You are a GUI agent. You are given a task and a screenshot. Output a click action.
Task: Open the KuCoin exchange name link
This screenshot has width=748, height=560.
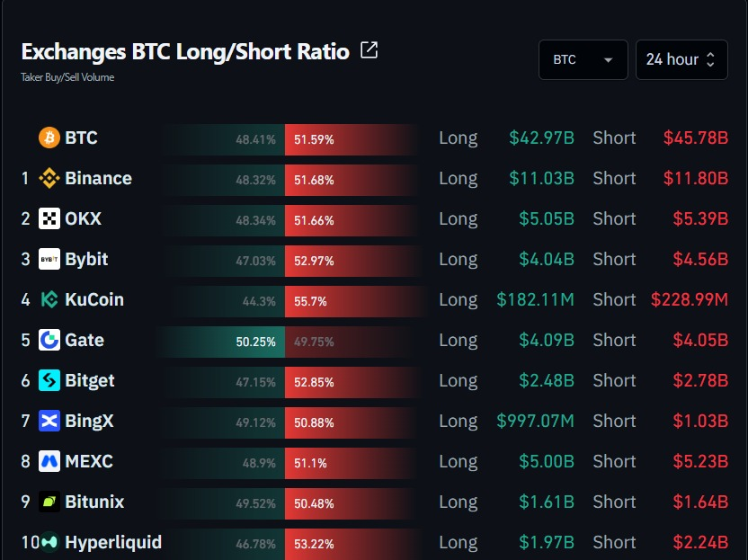click(x=94, y=299)
